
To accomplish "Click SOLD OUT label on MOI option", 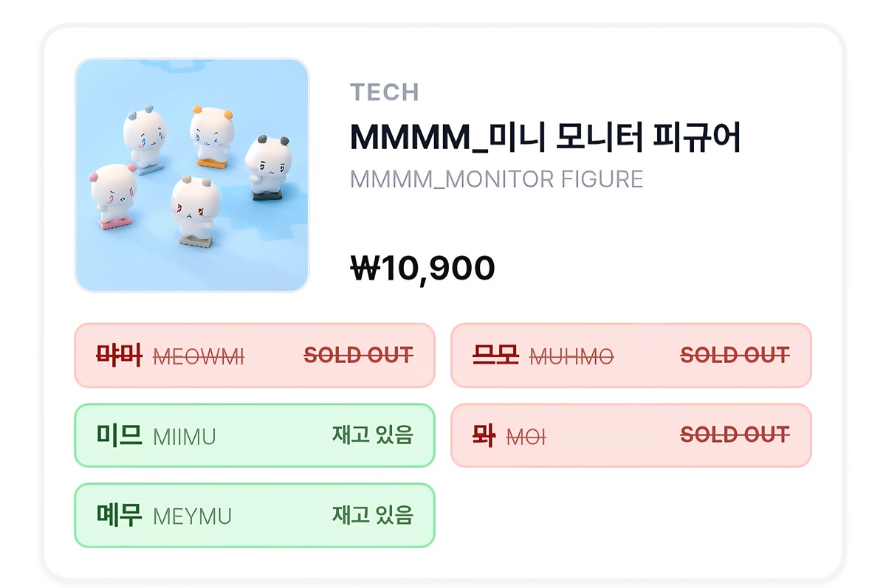I will pos(735,435).
